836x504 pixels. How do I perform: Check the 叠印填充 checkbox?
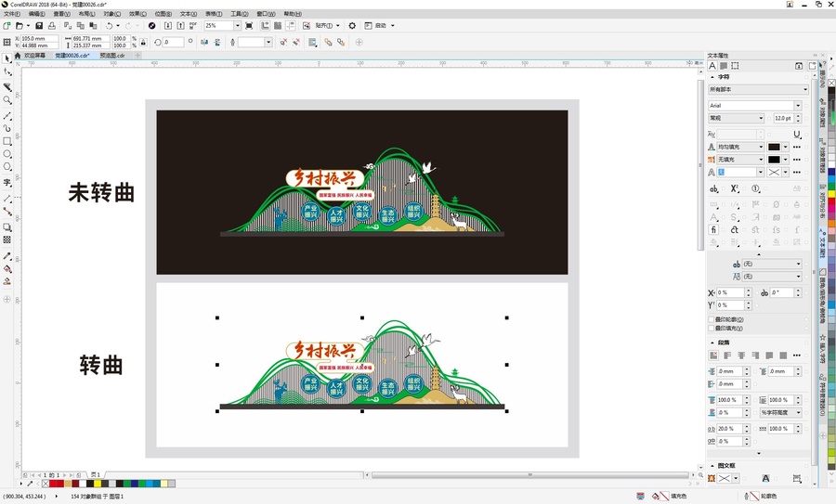pos(712,329)
